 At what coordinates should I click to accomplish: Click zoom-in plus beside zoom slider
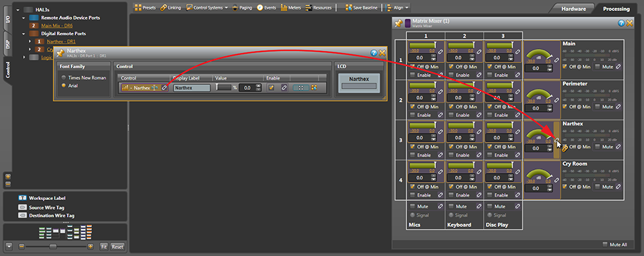pyautogui.click(x=90, y=246)
